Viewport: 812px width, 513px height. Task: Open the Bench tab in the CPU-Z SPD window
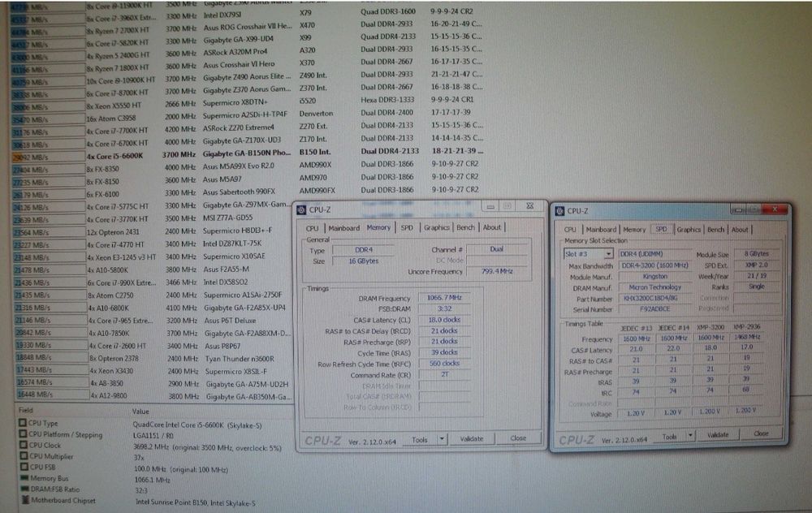click(715, 230)
